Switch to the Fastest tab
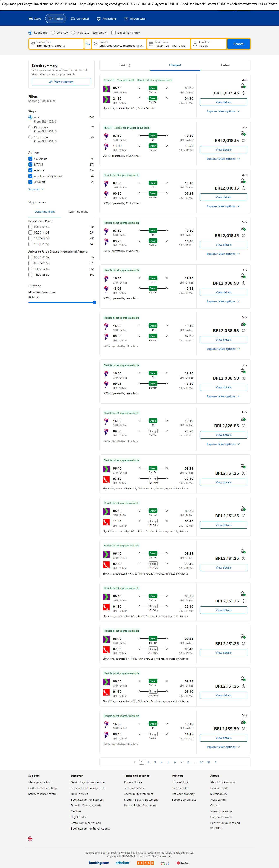The width and height of the screenshot is (279, 868). coord(225,65)
